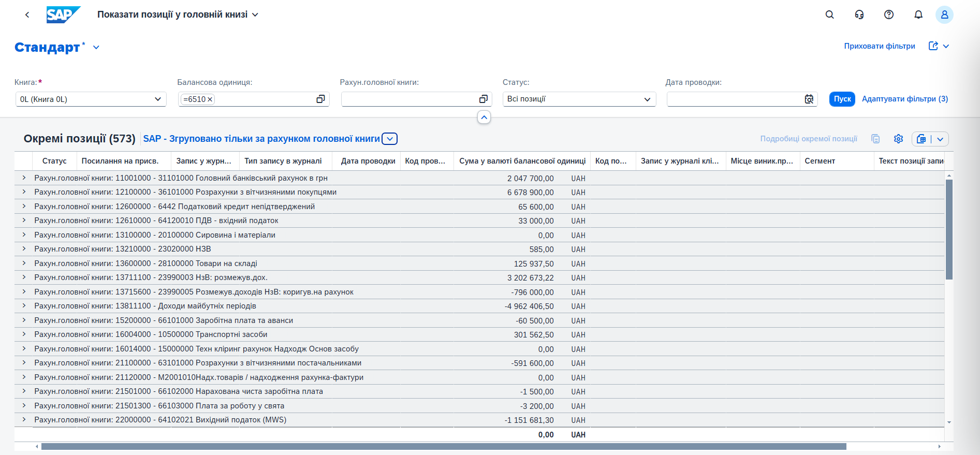Open the Статус dropdown

tap(647, 99)
